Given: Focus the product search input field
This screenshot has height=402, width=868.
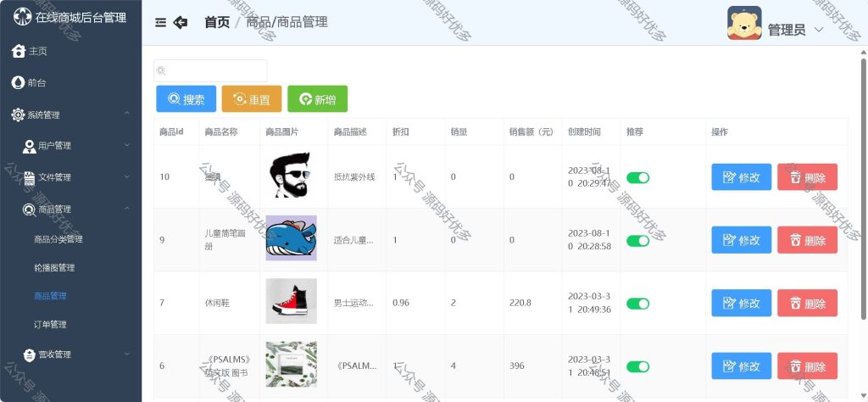Looking at the screenshot, I should pyautogui.click(x=210, y=71).
